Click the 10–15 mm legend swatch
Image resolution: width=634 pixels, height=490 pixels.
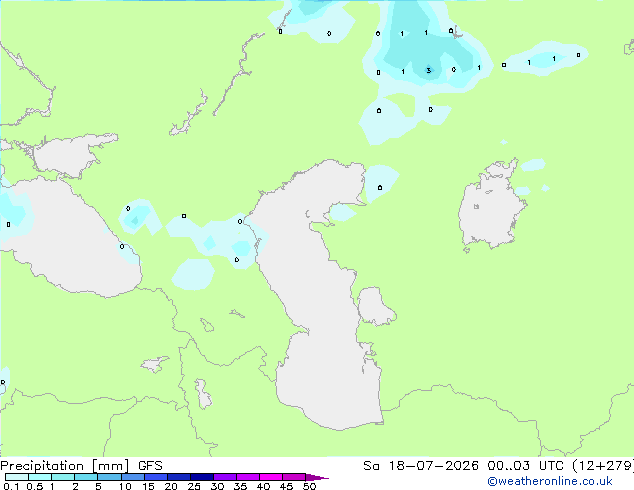click(x=132, y=477)
